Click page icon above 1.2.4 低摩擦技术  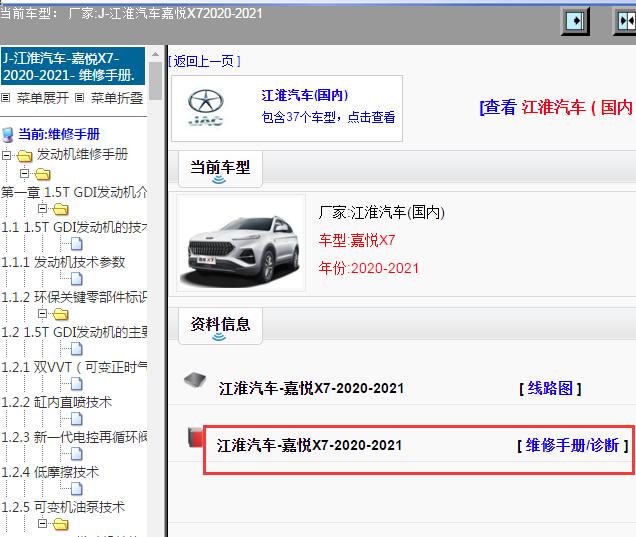[x=76, y=454]
